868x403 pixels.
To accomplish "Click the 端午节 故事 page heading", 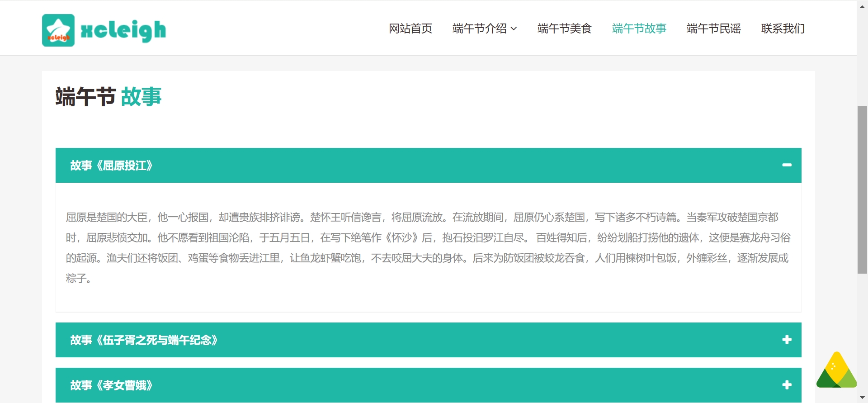I will point(108,97).
